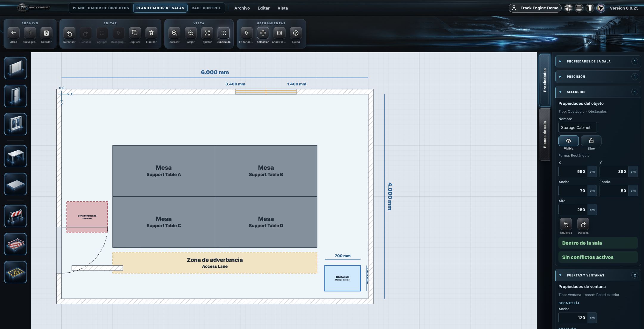Image resolution: width=644 pixels, height=329 pixels.
Task: Save the plan with Guardar
Action: [46, 33]
